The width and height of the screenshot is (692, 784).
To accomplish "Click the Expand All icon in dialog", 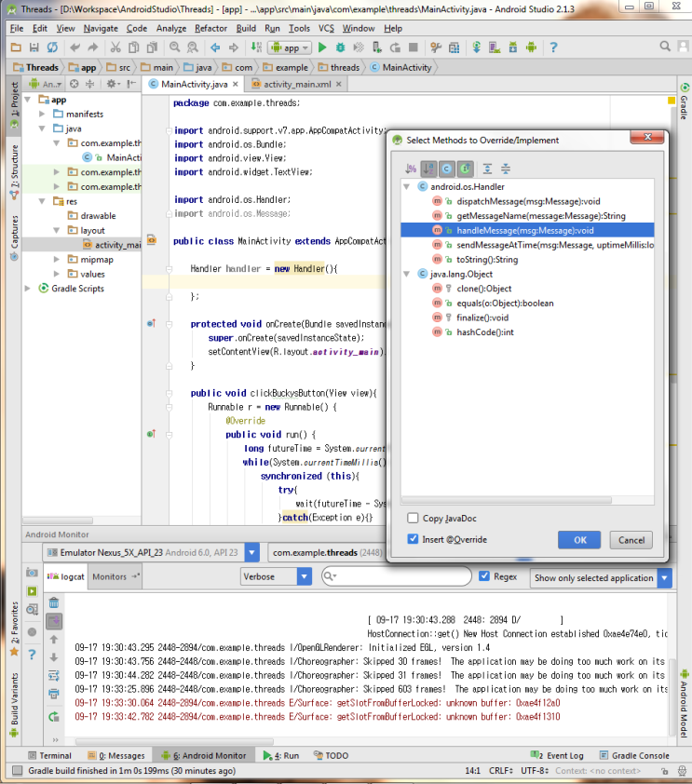I will pos(487,169).
